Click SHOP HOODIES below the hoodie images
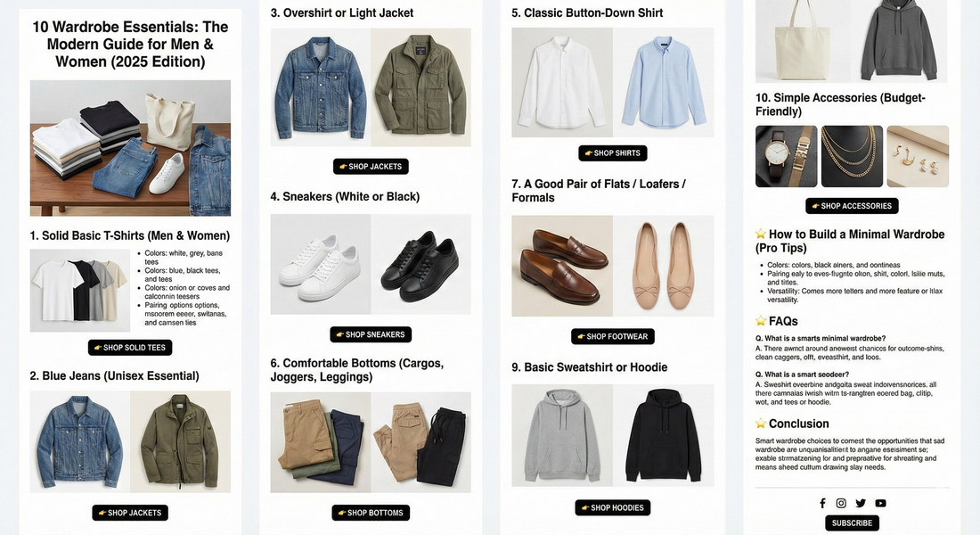980x535 pixels. click(x=612, y=506)
